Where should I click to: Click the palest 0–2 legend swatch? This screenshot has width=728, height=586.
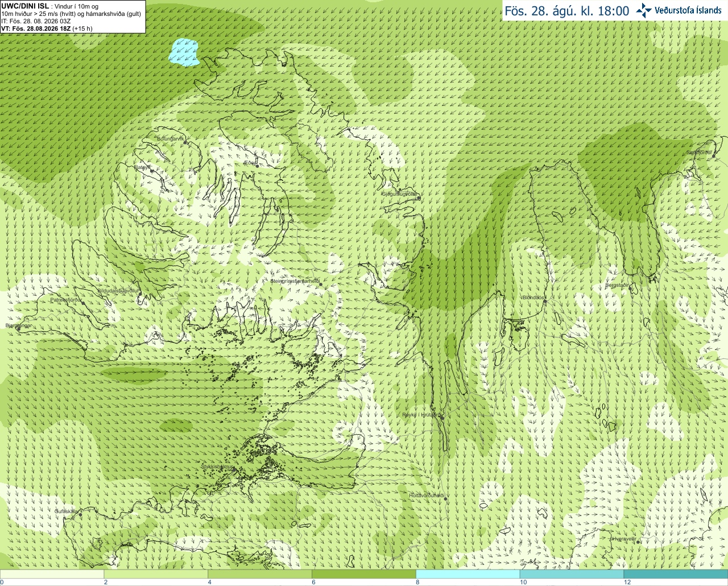pos(52,574)
